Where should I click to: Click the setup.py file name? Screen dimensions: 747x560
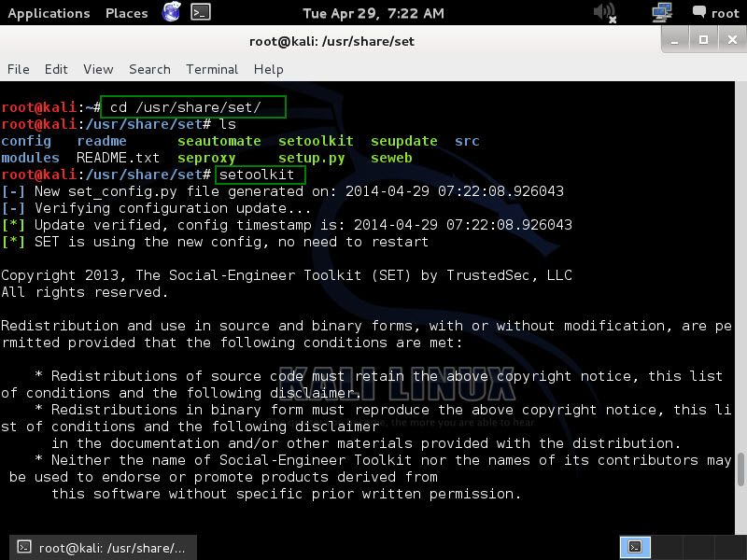coord(312,158)
